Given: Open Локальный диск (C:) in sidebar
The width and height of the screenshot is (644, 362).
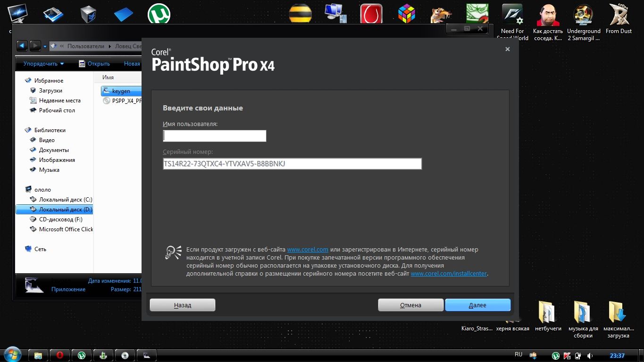Looking at the screenshot, I should (65, 200).
